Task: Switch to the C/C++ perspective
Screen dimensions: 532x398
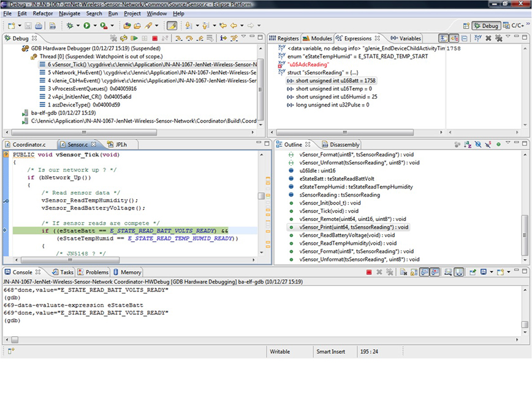Action: tap(514, 26)
